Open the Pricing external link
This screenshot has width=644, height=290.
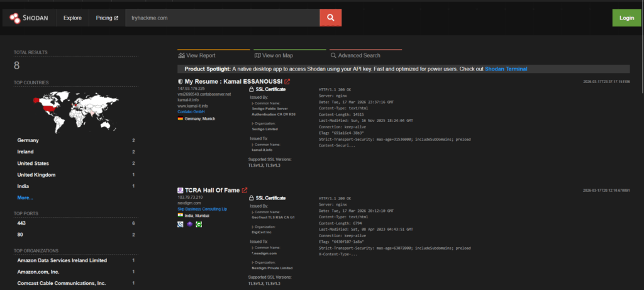(x=107, y=18)
